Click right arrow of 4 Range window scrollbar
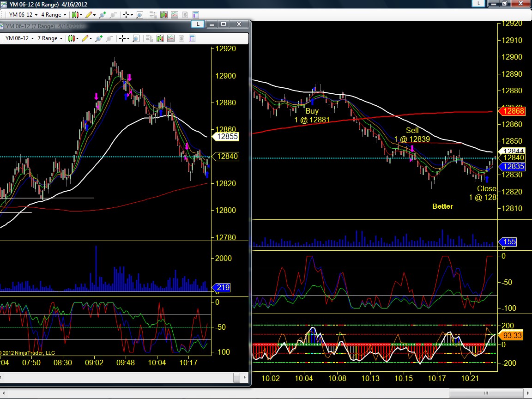 [x=527, y=393]
